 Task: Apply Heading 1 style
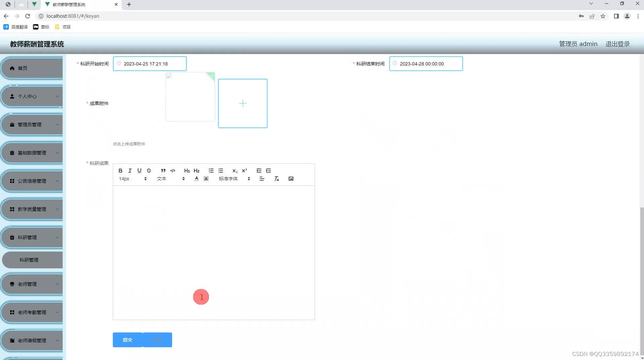point(187,171)
